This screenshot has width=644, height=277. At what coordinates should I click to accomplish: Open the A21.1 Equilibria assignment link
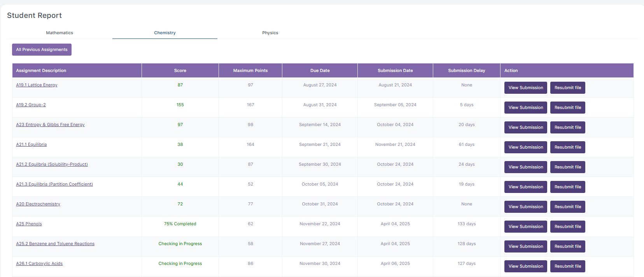coord(31,144)
